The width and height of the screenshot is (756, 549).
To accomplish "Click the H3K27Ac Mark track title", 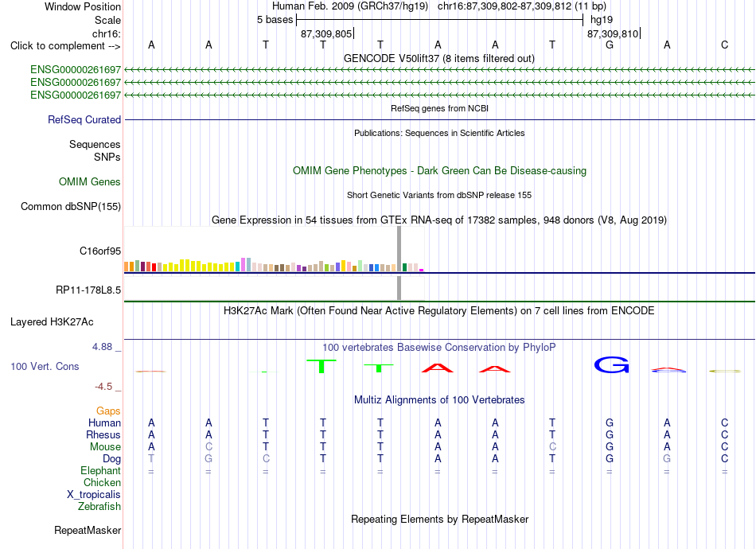I will coord(438,311).
